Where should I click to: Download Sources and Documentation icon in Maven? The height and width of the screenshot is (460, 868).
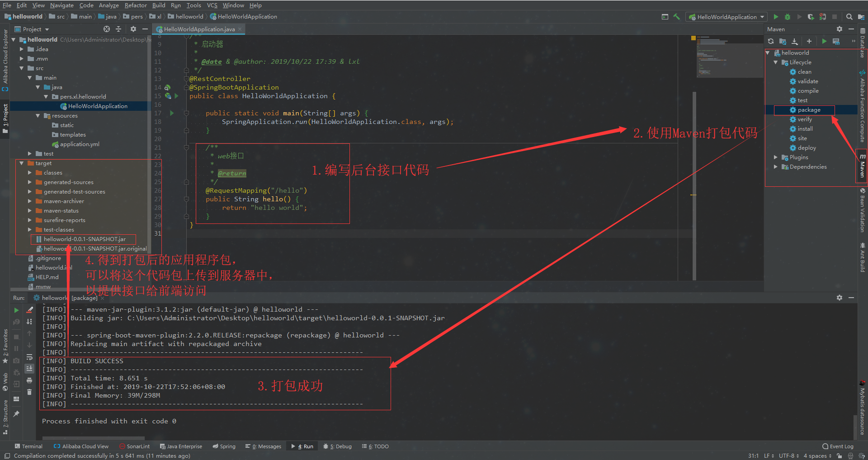(795, 41)
